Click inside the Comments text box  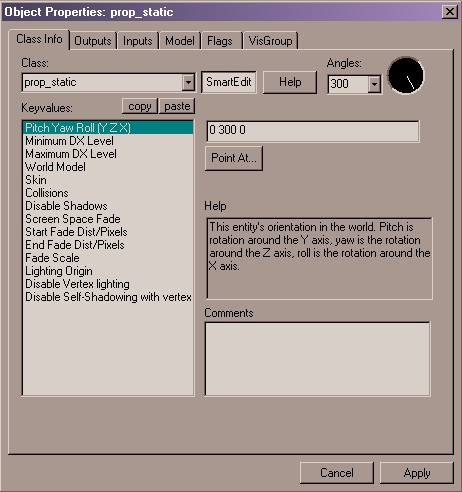tap(317, 359)
